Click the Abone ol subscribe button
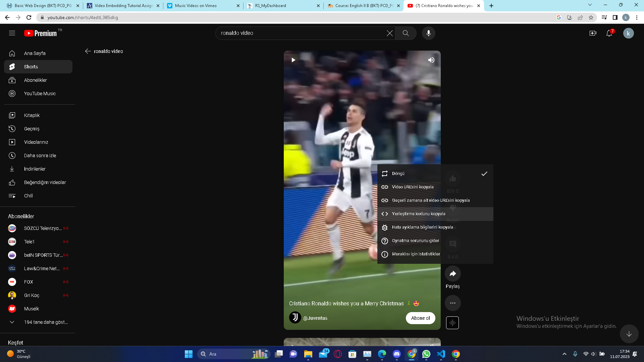 (x=420, y=318)
